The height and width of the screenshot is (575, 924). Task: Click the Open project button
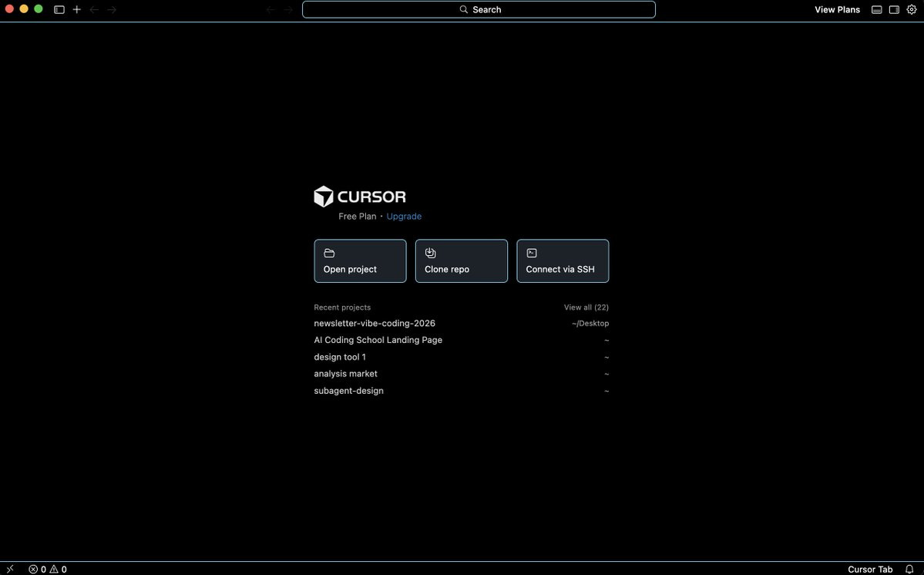[360, 261]
